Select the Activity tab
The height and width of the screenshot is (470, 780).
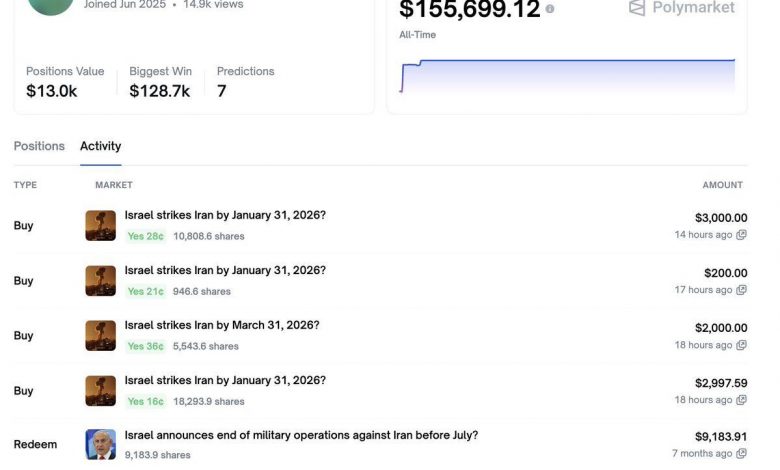click(x=100, y=146)
